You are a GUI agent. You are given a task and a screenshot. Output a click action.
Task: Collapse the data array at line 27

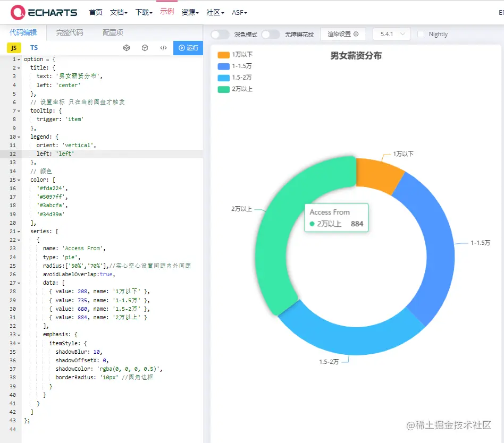click(19, 283)
